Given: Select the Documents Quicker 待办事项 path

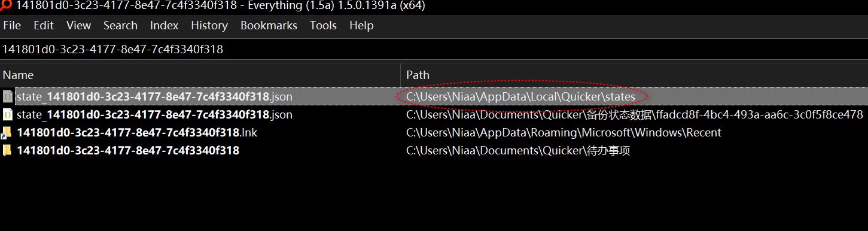Looking at the screenshot, I should [518, 150].
